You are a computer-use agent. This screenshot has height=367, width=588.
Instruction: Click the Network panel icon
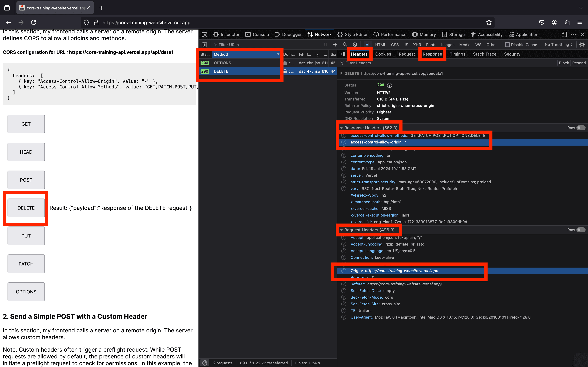(x=310, y=34)
